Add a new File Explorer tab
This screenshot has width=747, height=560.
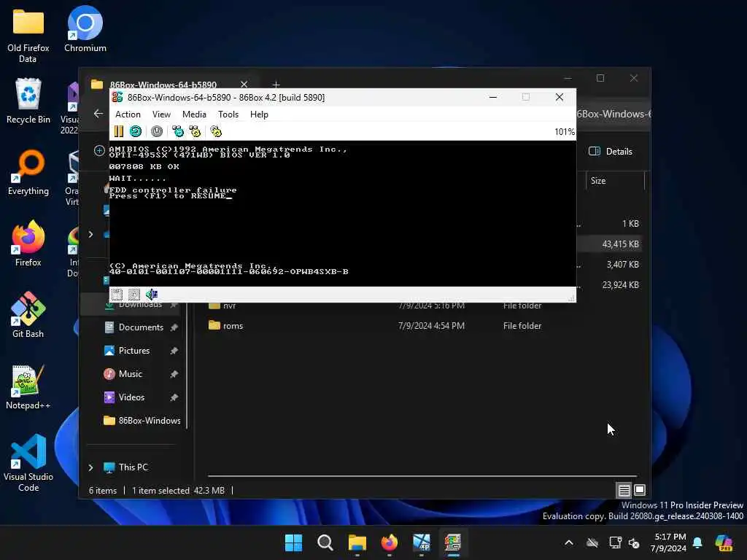click(276, 85)
